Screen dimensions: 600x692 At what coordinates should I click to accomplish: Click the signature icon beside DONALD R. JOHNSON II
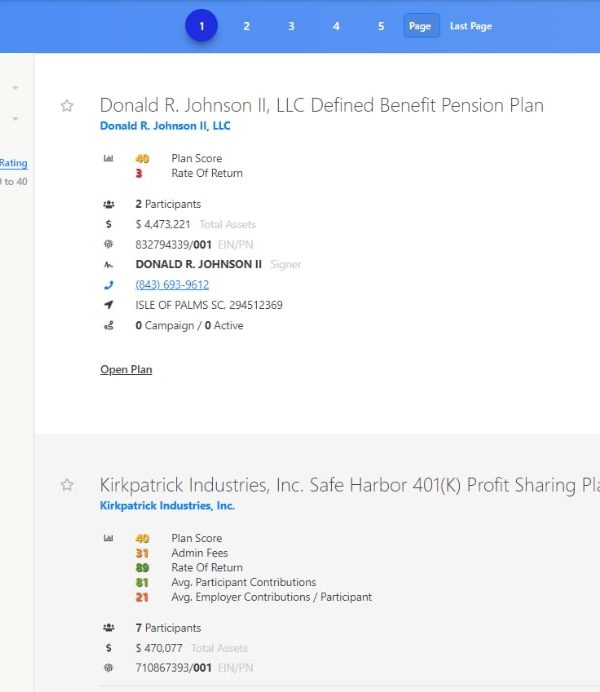(x=108, y=264)
